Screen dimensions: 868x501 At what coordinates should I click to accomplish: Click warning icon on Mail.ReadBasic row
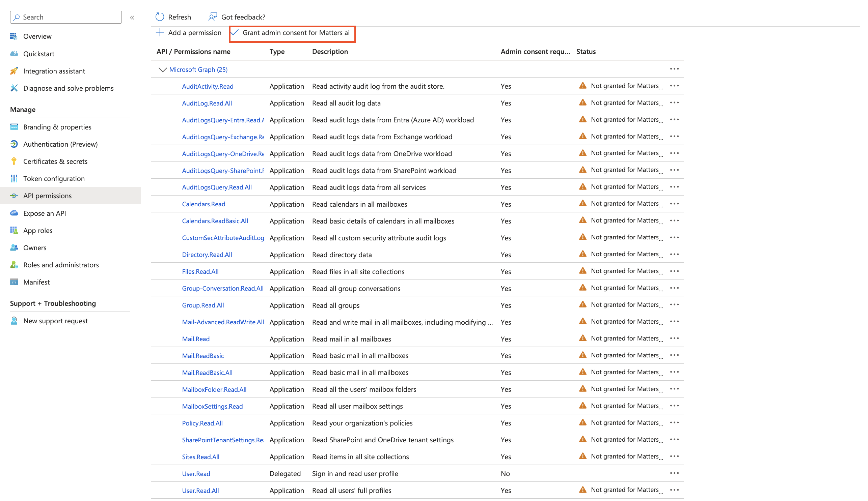point(582,355)
